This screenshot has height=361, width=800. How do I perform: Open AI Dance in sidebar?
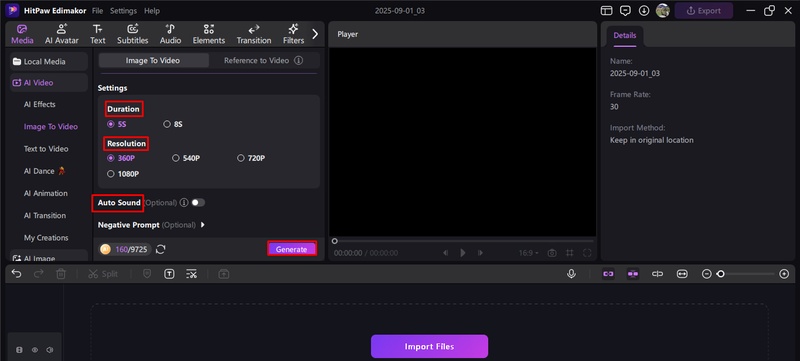tap(44, 171)
